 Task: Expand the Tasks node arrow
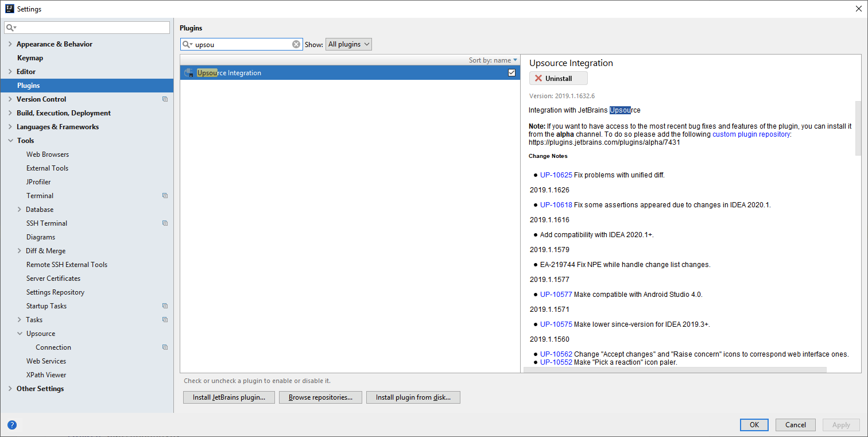[20, 320]
